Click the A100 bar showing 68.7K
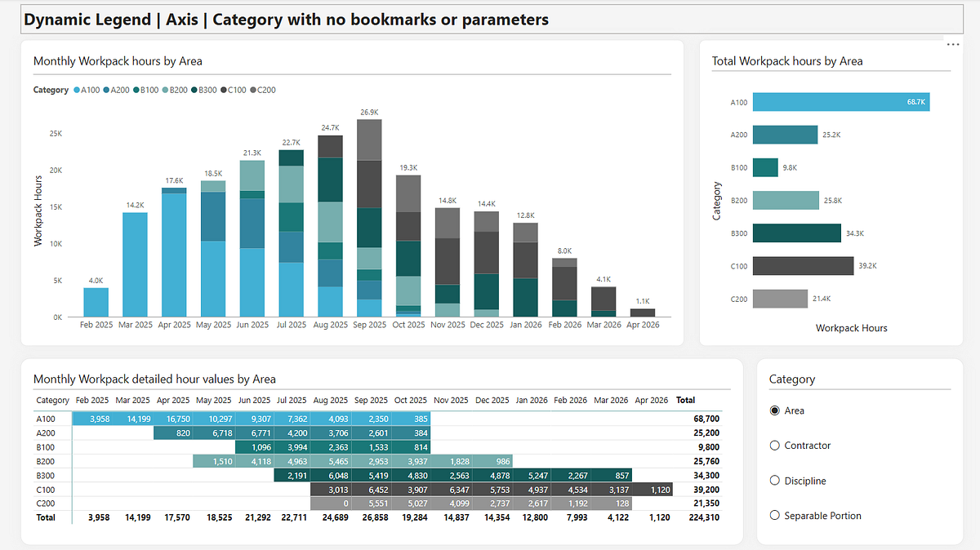This screenshot has height=550, width=980. 840,102
